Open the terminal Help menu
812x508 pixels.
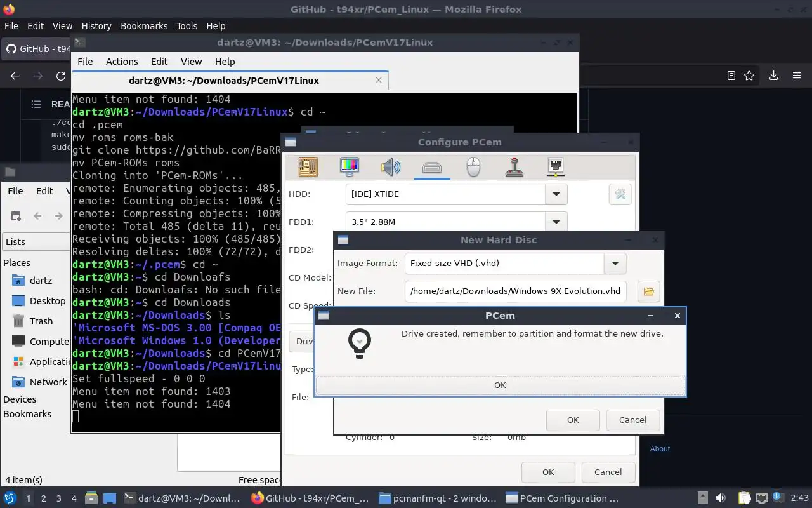(225, 62)
